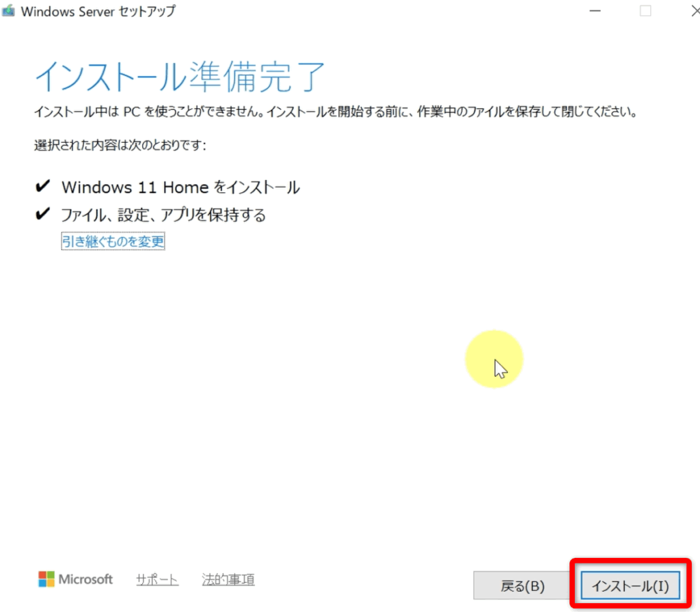Select the Windows 11 Home をインストール item

[180, 187]
